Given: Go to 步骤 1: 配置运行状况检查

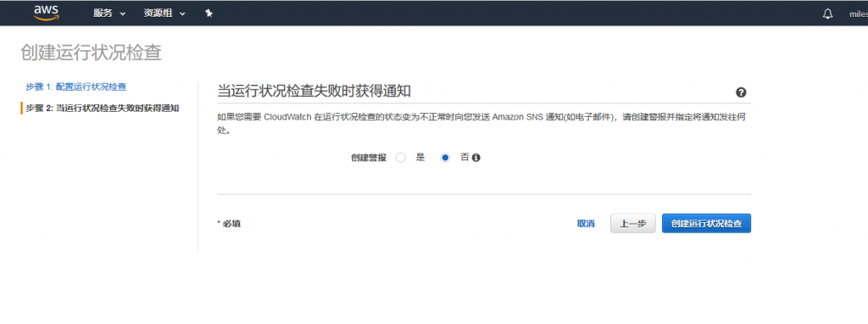Looking at the screenshot, I should (x=75, y=87).
